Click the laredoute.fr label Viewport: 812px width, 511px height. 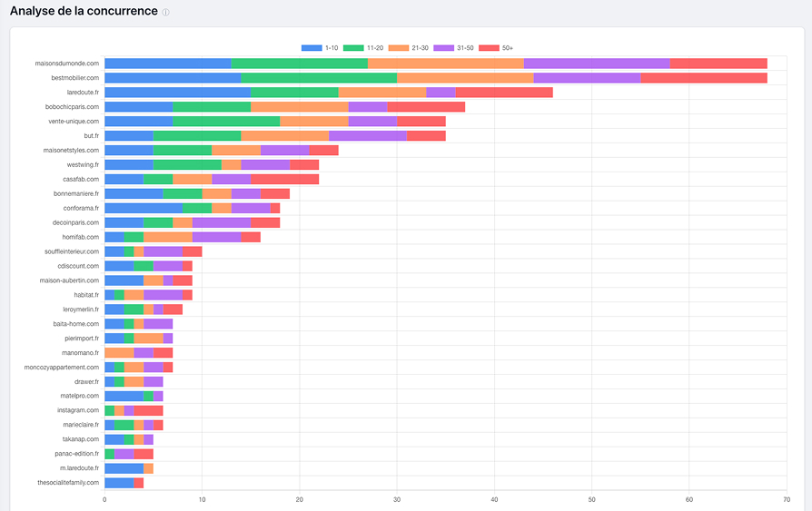[x=83, y=93]
